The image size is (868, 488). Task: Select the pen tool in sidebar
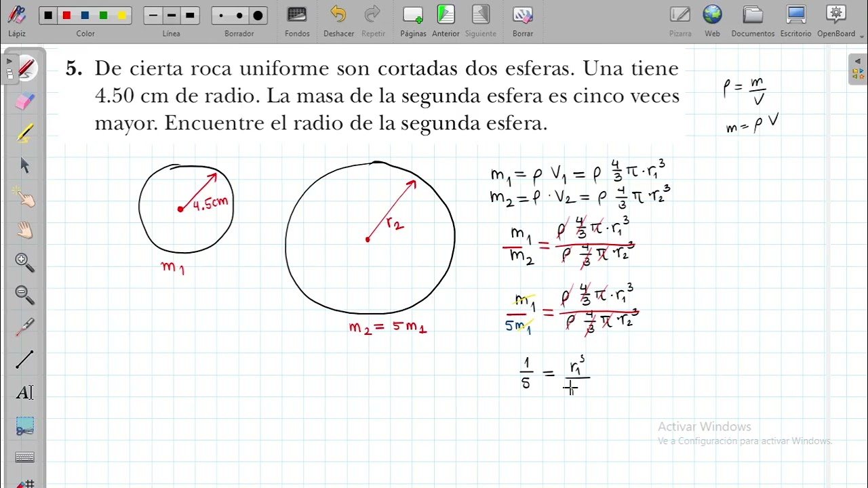[25, 68]
